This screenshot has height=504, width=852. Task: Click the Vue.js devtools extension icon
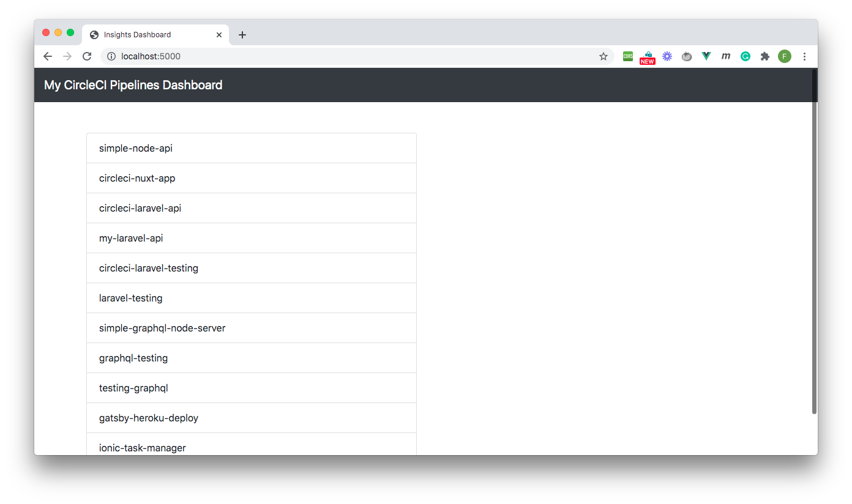(x=706, y=56)
